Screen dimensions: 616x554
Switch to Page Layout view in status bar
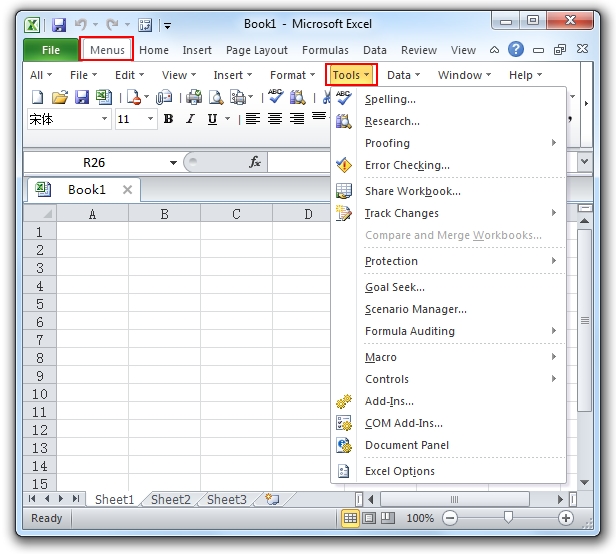[x=369, y=518]
